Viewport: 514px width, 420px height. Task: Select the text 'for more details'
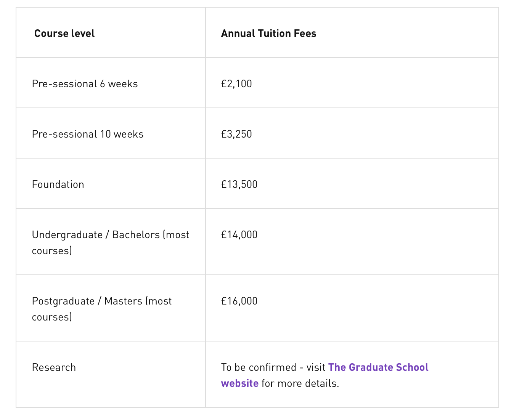pos(299,383)
